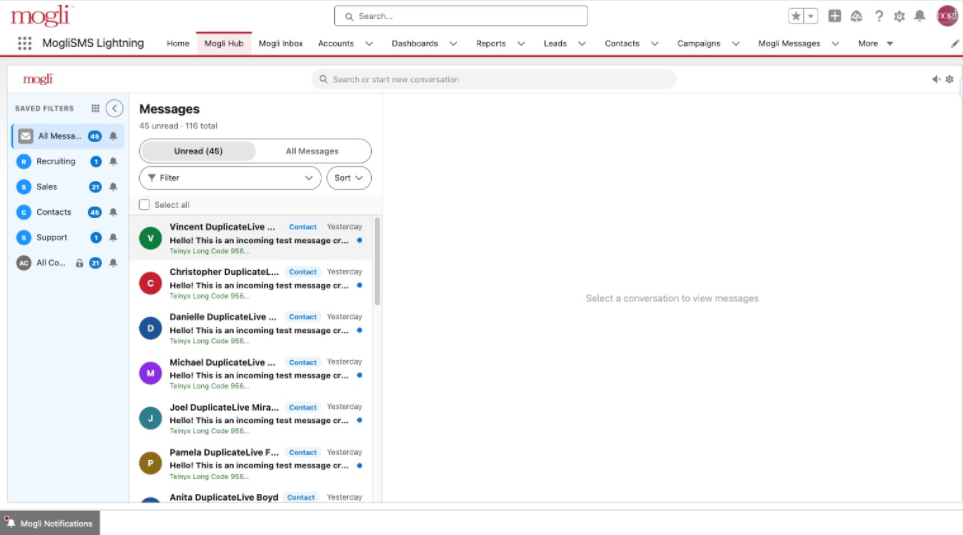
Task: Expand the Accounts tab chevron
Action: [369, 44]
